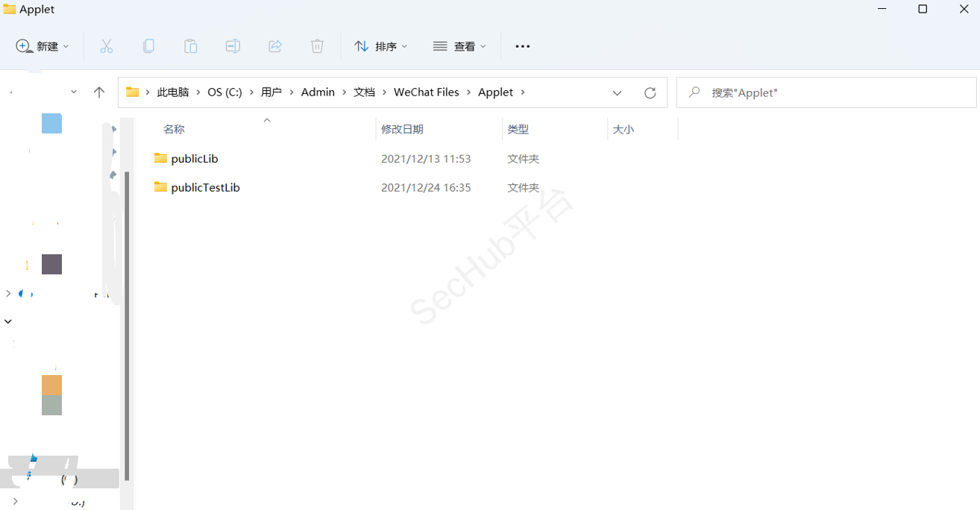Click the Copy icon in toolbar
The height and width of the screenshot is (510, 980).
(148, 46)
